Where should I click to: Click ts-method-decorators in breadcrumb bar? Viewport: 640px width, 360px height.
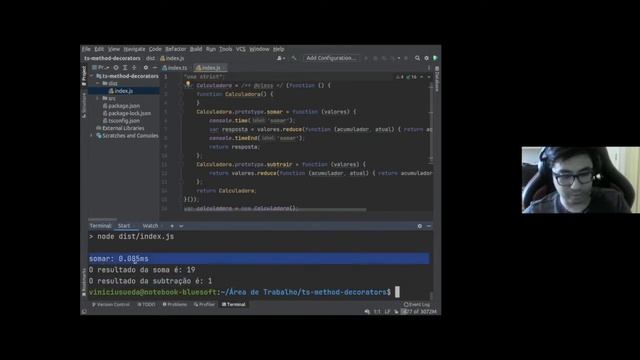click(x=112, y=58)
